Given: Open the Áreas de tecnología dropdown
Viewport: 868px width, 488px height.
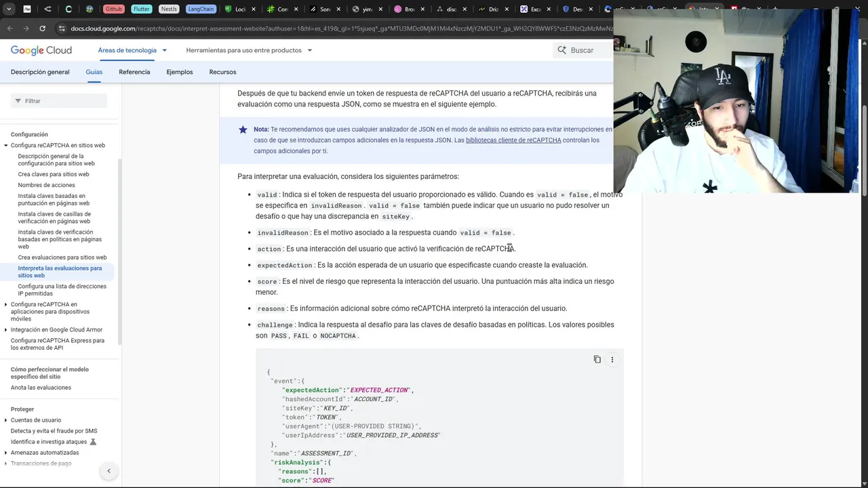Looking at the screenshot, I should pyautogui.click(x=132, y=50).
